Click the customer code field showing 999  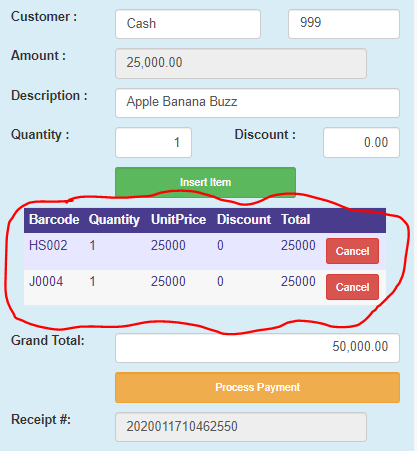click(344, 24)
